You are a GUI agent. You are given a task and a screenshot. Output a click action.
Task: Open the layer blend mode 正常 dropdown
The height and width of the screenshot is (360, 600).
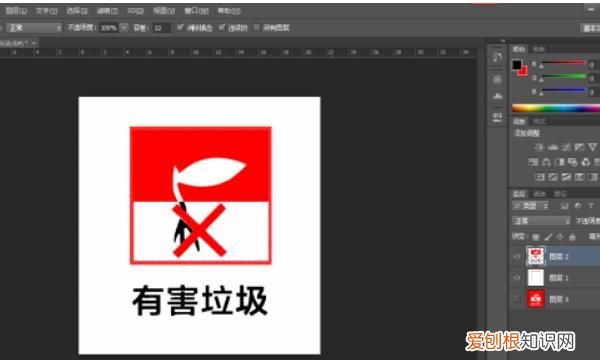point(541,221)
